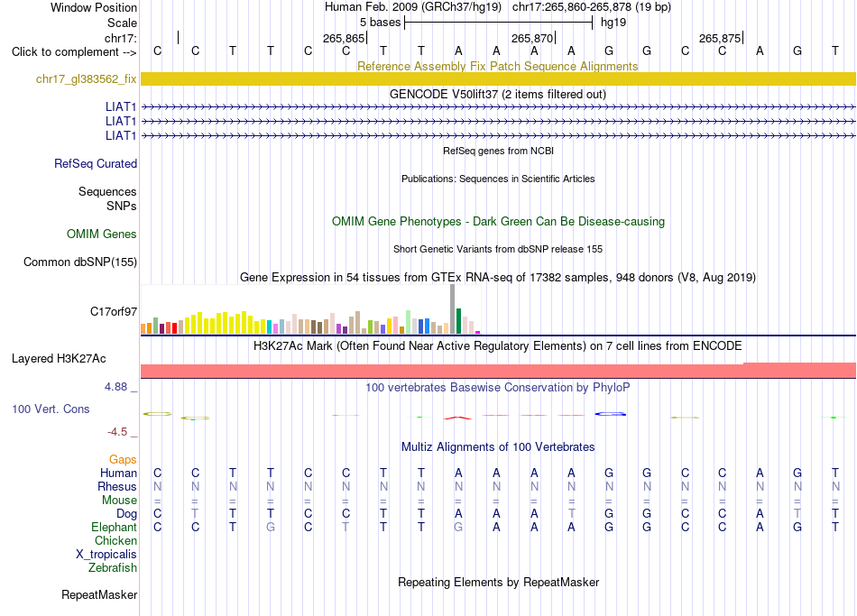Open the Layered H3K27Ac track label
857x616 pixels.
coord(59,359)
